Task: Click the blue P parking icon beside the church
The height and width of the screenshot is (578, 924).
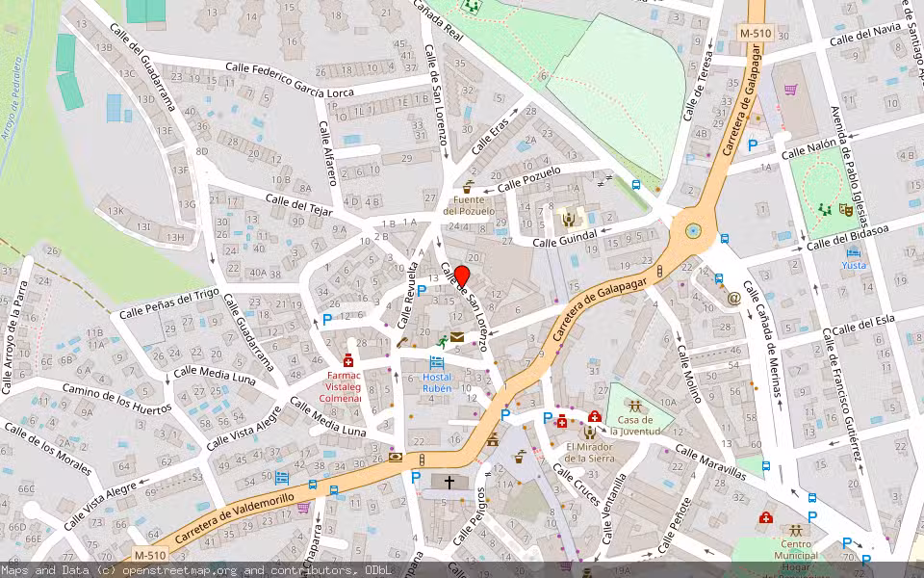Action: pos(415,477)
